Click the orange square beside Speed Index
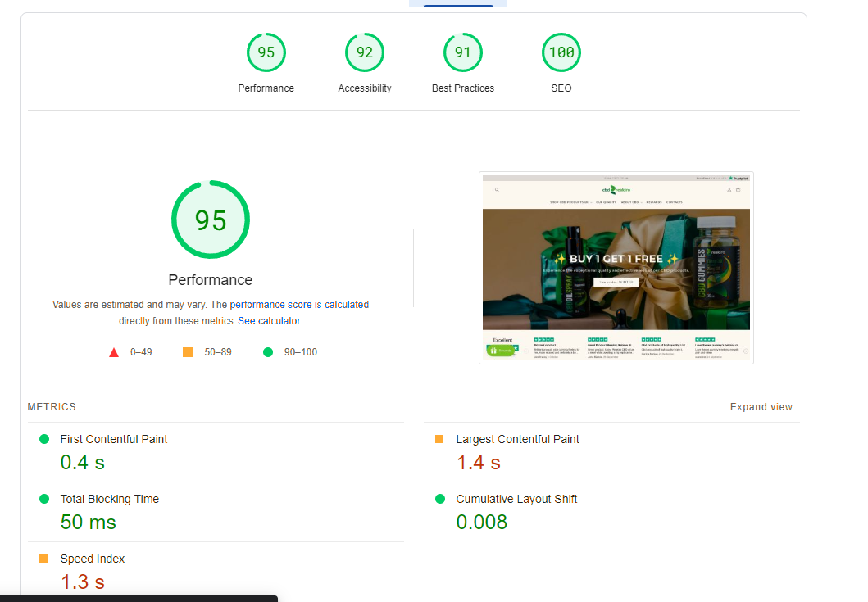The height and width of the screenshot is (602, 868). [43, 559]
